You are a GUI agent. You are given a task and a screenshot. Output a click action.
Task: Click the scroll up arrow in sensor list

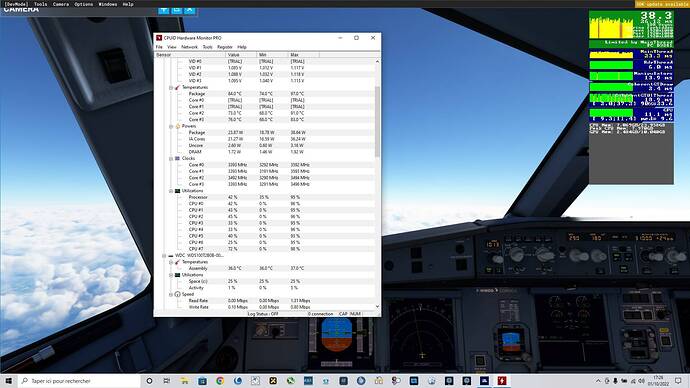377,62
